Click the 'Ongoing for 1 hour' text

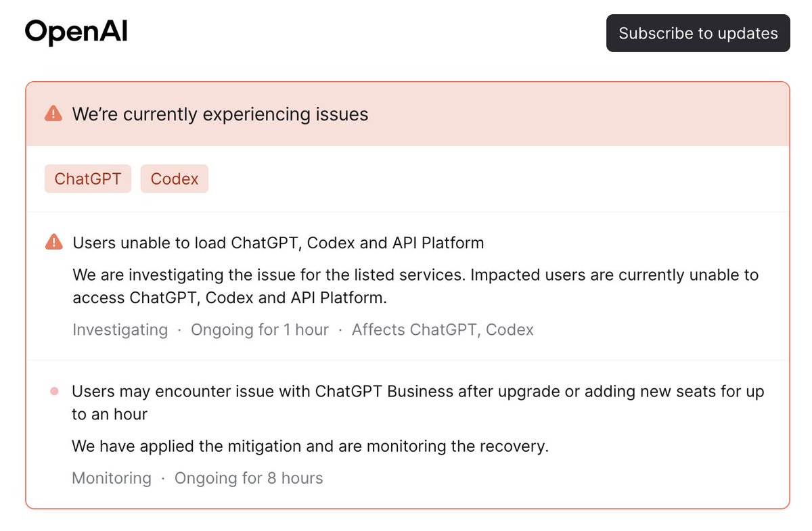260,329
